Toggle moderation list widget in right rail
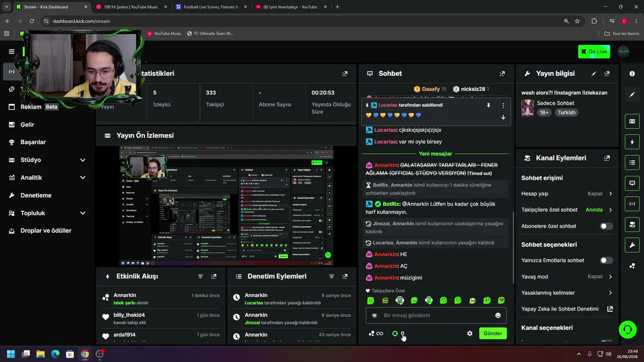Image resolution: width=644 pixels, height=362 pixels. click(632, 162)
